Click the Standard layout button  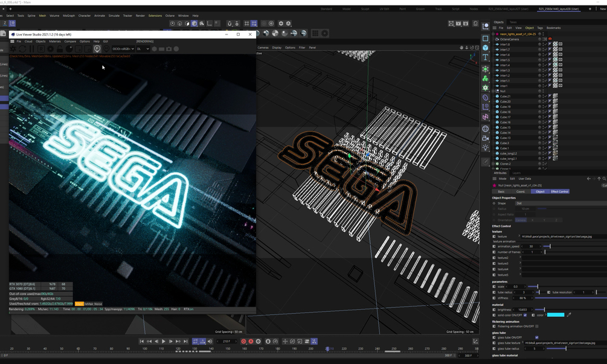[326, 9]
